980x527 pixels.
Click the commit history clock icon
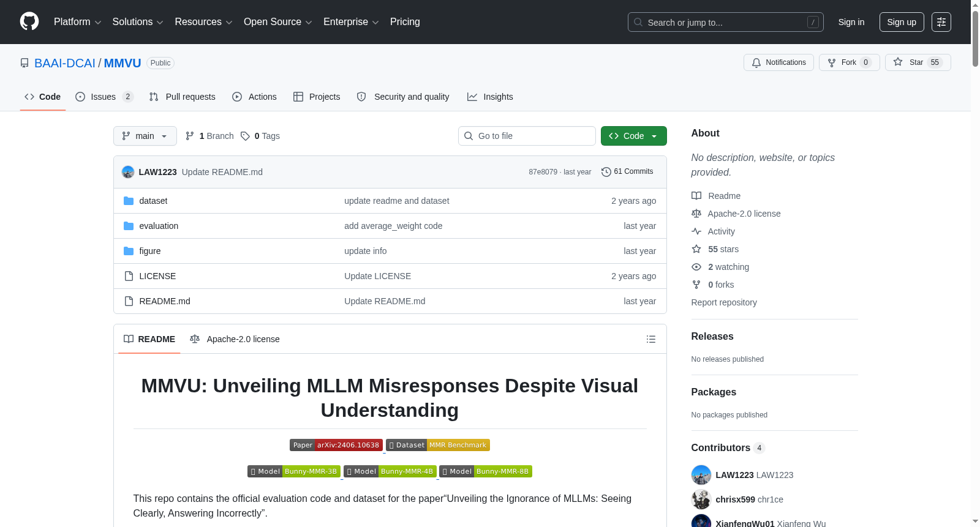[x=606, y=172]
